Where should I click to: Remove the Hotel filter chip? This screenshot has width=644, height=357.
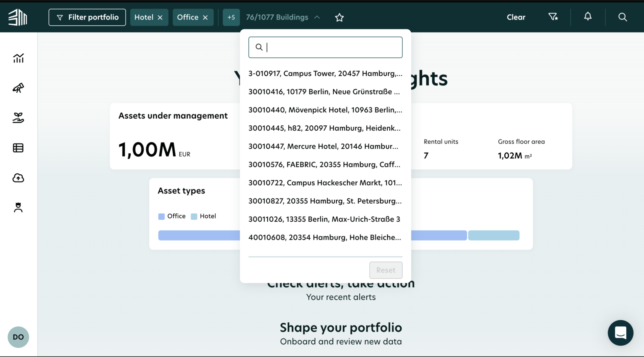(160, 17)
